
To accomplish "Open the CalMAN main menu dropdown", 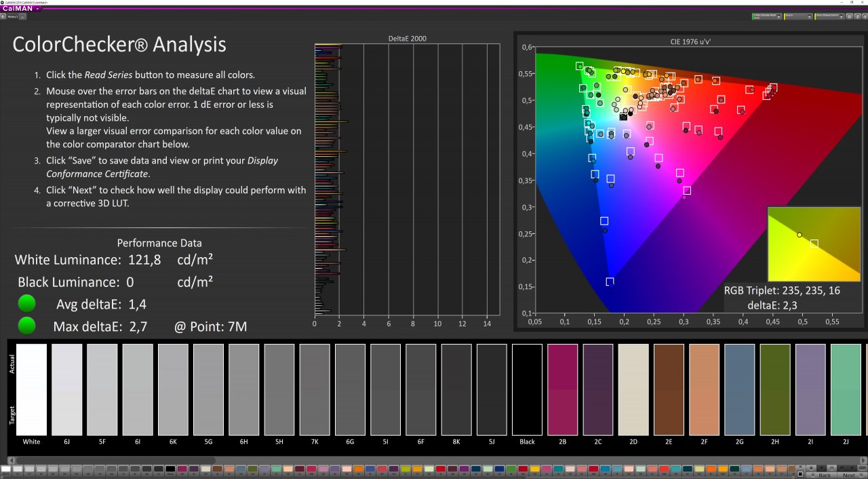I will 20,9.
